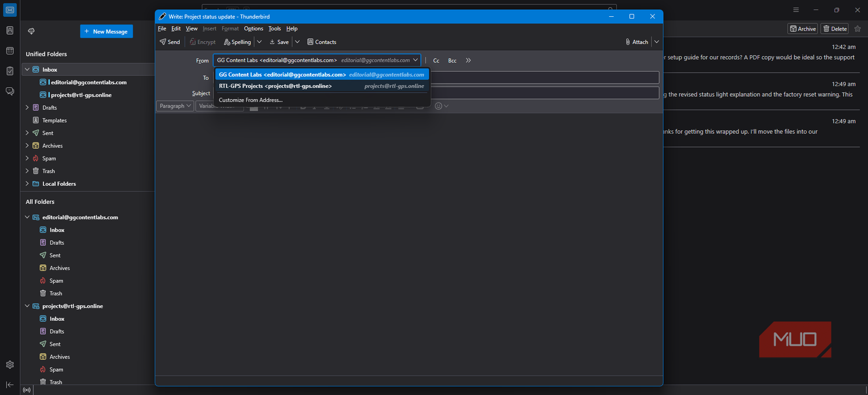Expand Unified Trash folder
Viewport: 868px width, 395px height.
[x=27, y=171]
